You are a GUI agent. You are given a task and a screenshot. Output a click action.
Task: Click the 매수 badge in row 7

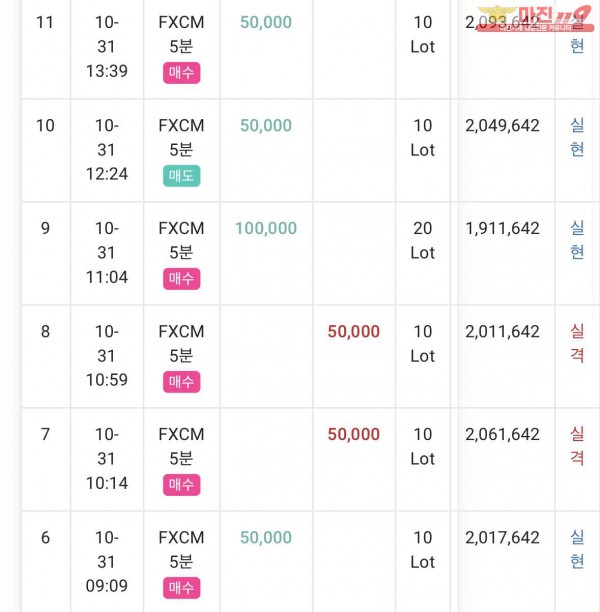(x=182, y=484)
